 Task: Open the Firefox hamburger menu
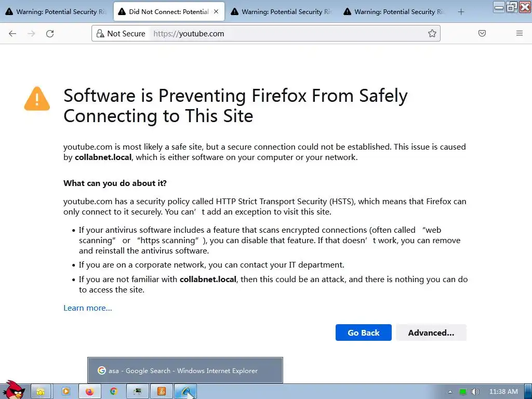519,33
